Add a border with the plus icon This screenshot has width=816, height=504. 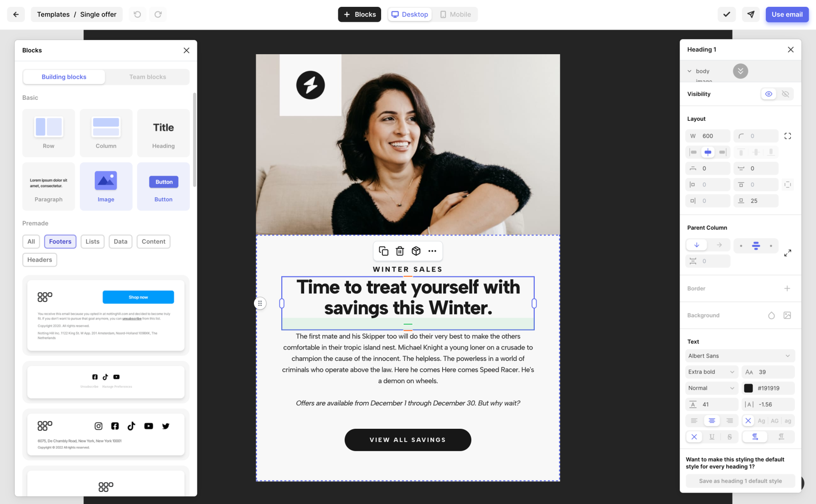[x=787, y=288]
